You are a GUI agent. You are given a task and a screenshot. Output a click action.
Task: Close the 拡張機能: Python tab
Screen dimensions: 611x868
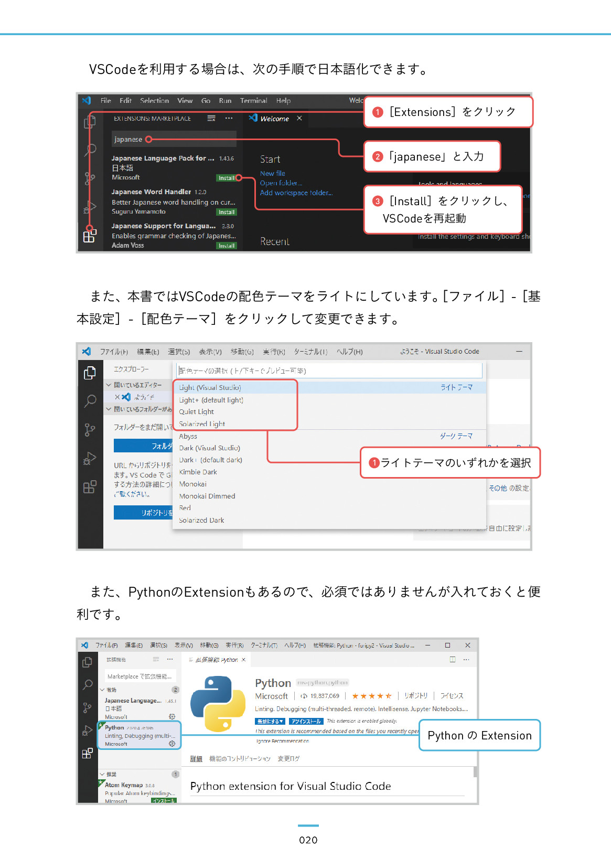click(x=243, y=660)
